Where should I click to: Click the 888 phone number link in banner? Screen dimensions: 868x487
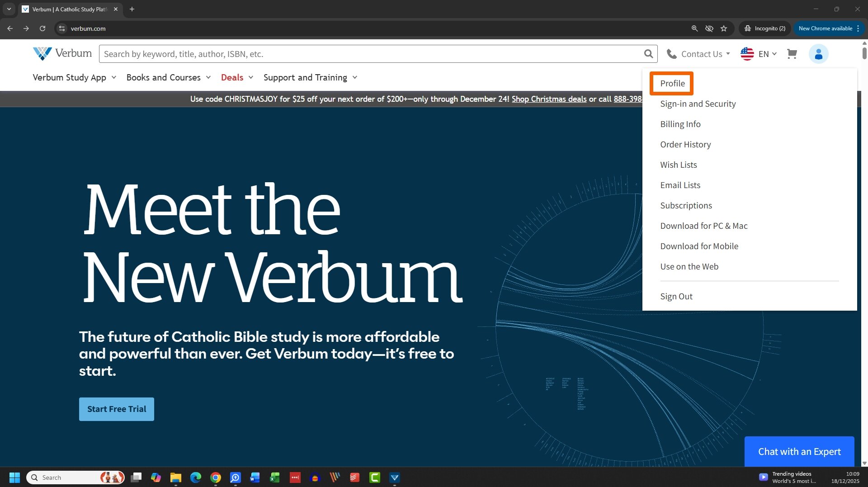pyautogui.click(x=627, y=99)
